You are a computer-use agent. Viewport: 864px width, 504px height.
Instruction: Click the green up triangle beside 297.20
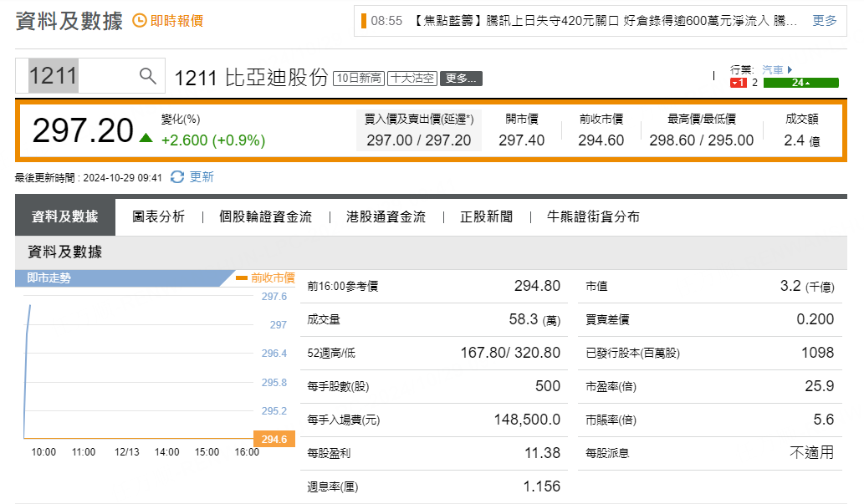(146, 138)
